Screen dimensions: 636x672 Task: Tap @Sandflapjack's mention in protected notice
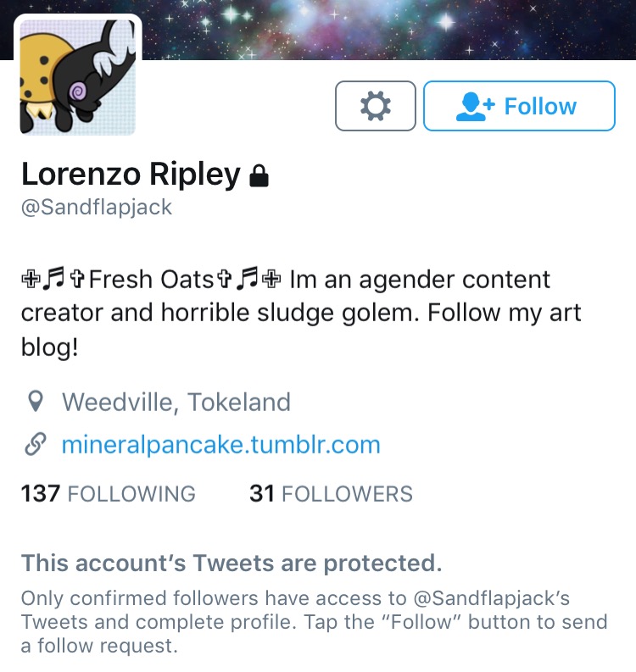pos(492,598)
